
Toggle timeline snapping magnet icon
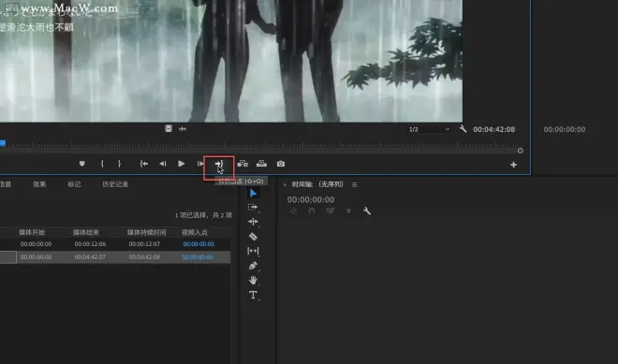coord(312,211)
